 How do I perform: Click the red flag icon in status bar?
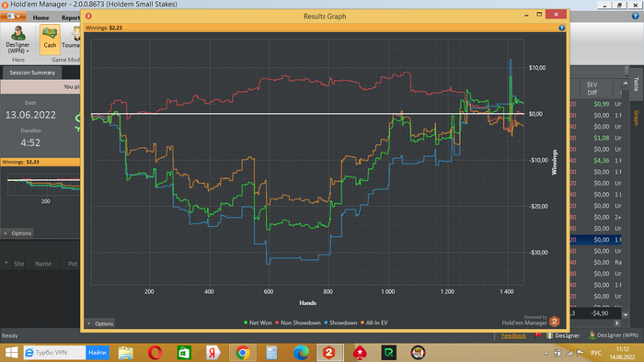(x=537, y=335)
